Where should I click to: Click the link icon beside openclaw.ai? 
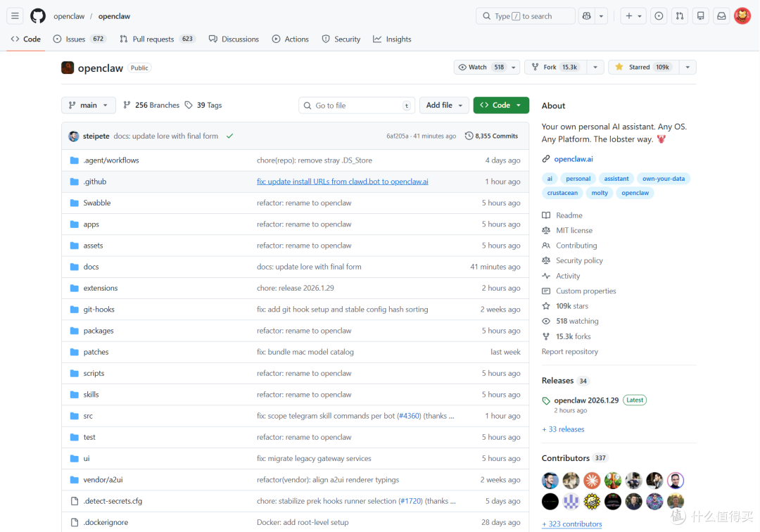click(x=546, y=159)
